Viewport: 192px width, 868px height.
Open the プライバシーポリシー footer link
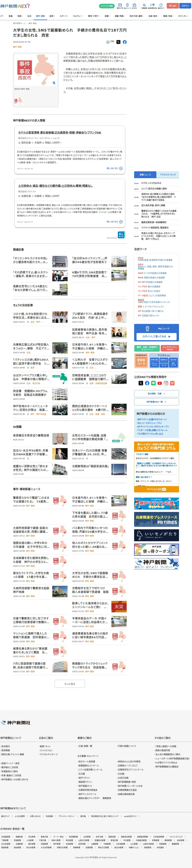click(x=67, y=816)
